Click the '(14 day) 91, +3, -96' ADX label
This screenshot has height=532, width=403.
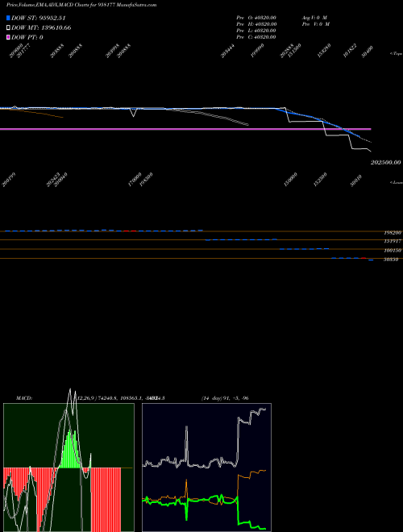click(225, 398)
